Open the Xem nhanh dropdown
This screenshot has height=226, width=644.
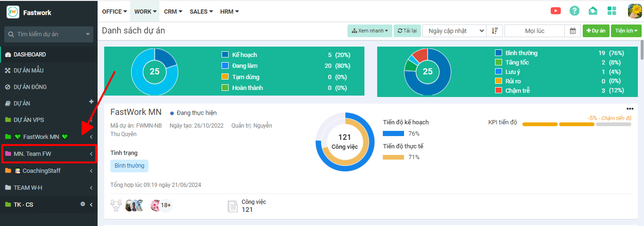coord(369,31)
